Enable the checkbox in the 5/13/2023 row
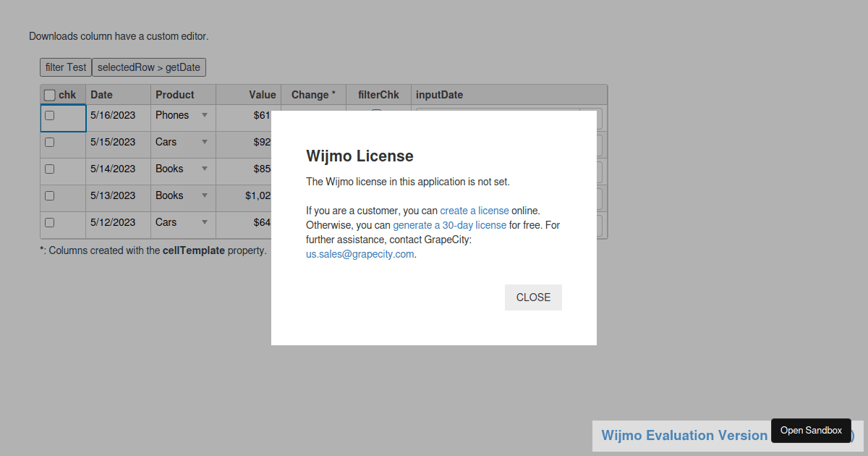This screenshot has width=868, height=456. tap(49, 195)
